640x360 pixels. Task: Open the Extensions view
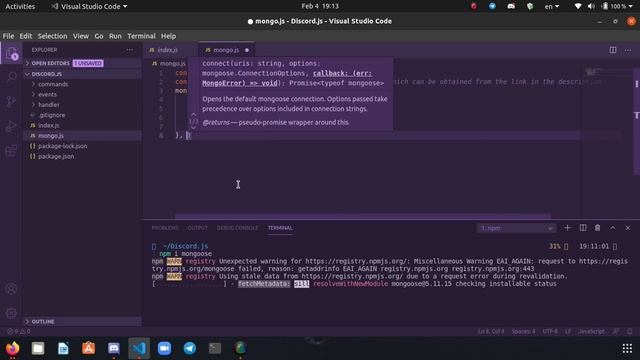coord(11,151)
